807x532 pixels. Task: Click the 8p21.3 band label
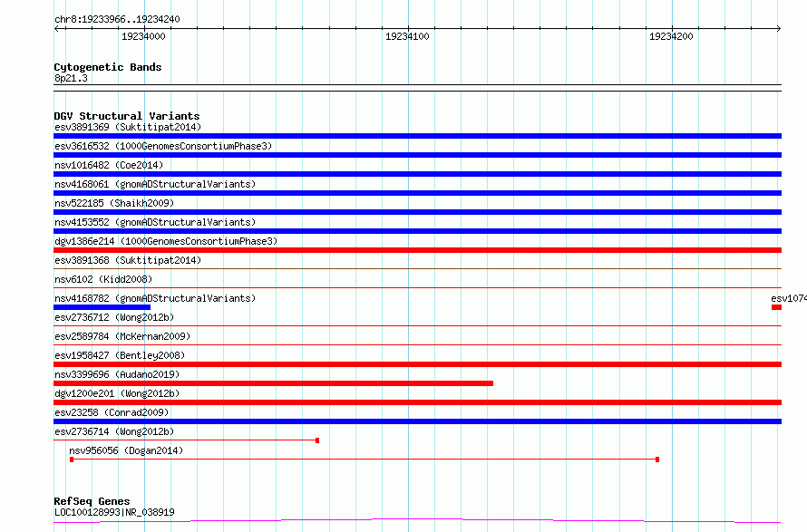71,78
